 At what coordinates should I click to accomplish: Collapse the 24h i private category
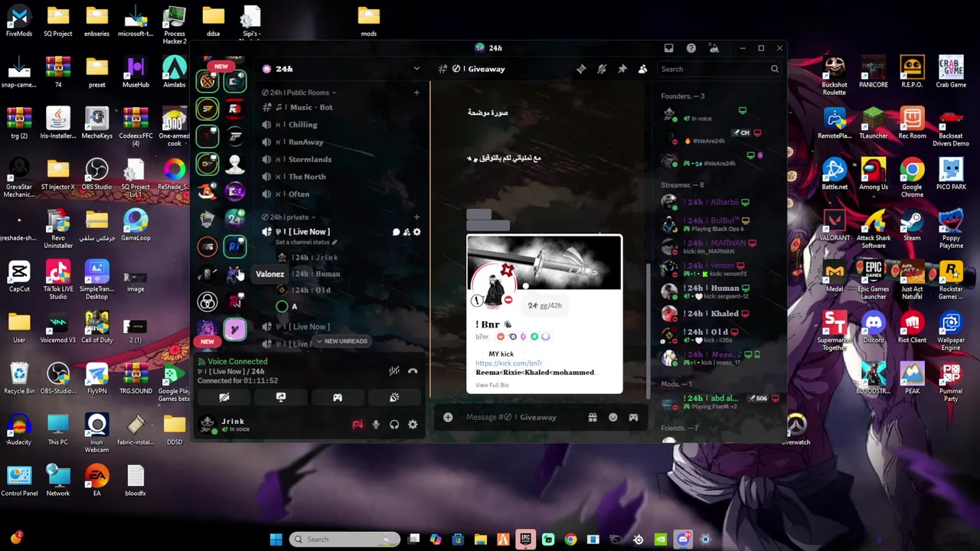click(x=289, y=217)
